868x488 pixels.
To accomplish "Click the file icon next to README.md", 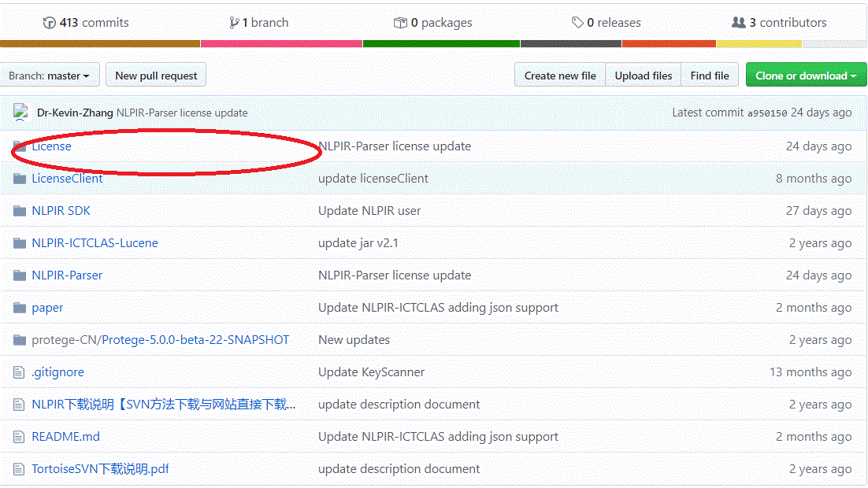I will tap(18, 436).
